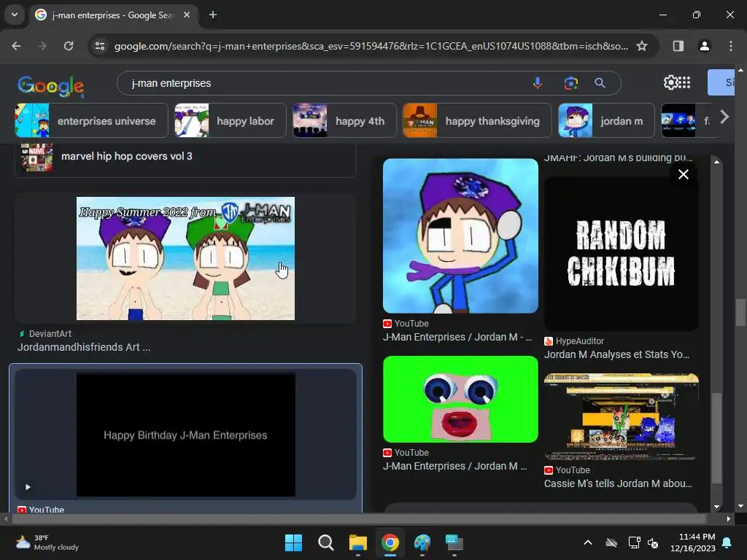Open purple-hat cartoon character image
This screenshot has width=747, height=560.
[x=460, y=236]
